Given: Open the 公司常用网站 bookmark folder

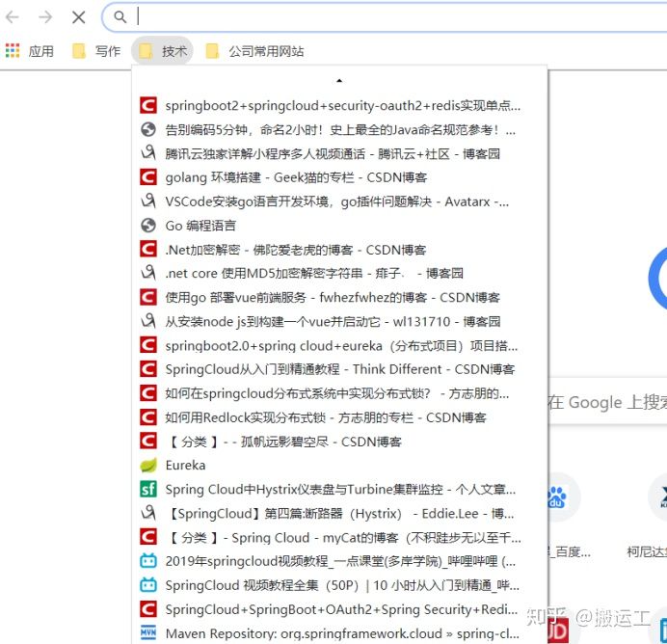Looking at the screenshot, I should coord(254,51).
